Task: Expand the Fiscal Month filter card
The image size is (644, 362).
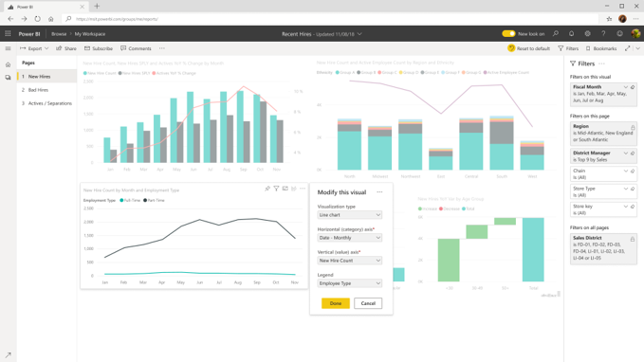Action: click(x=626, y=87)
